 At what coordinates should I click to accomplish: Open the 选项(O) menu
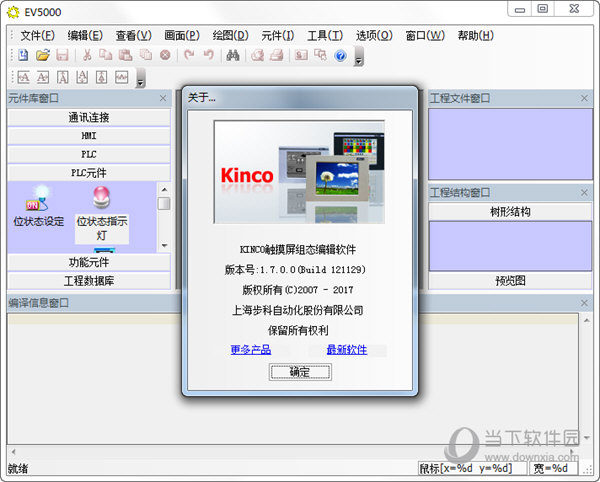click(374, 36)
